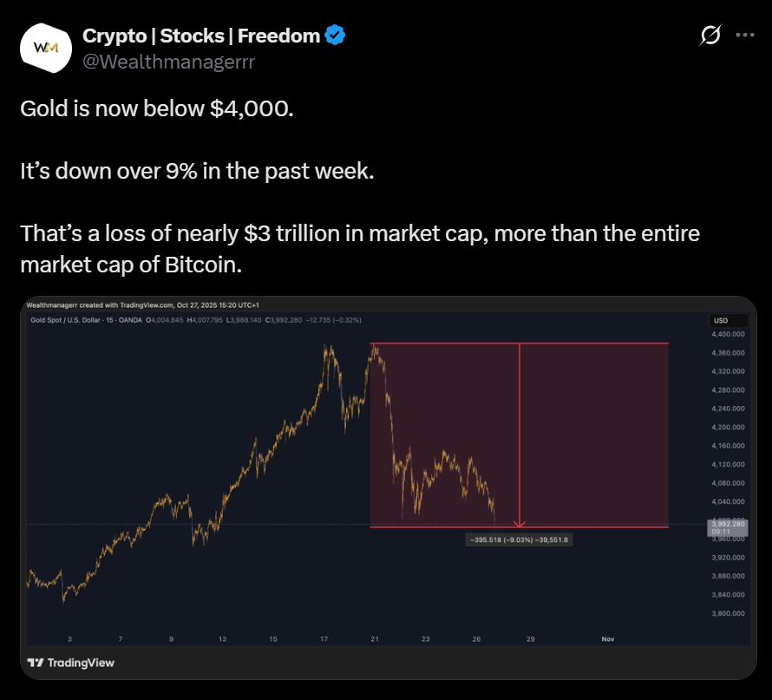The height and width of the screenshot is (700, 772).
Task: Click the blue verified badge
Action: 336,36
